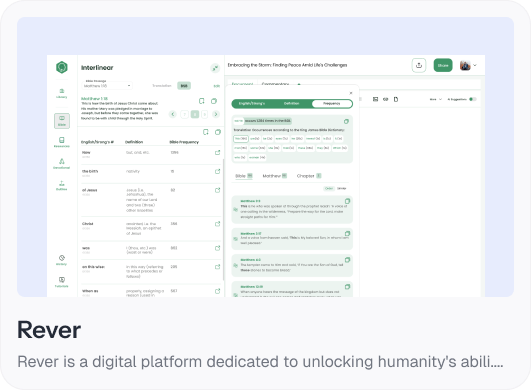
Task: Open History in the sidebar
Action: (62, 260)
